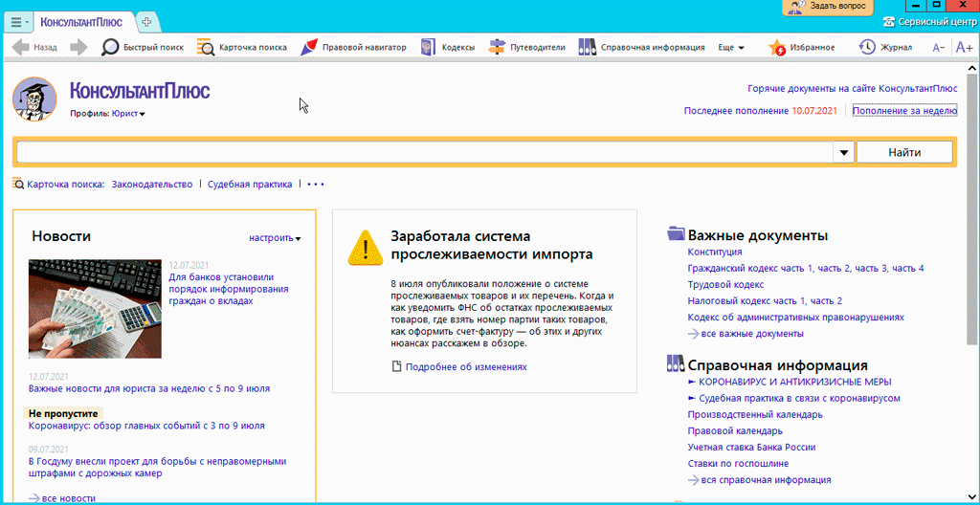The width and height of the screenshot is (980, 505).
Task: Open the Конституция document link
Action: 714,252
